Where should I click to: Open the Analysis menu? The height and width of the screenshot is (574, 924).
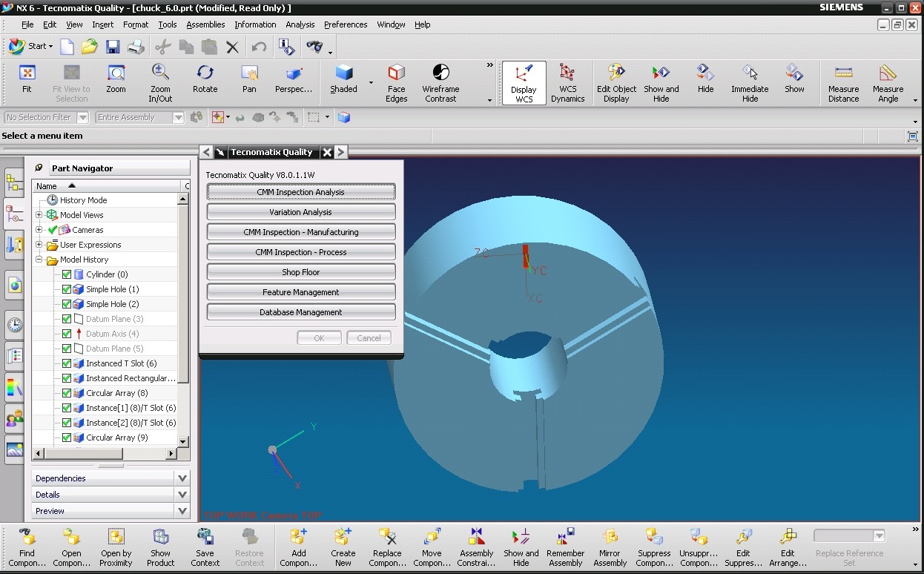300,24
